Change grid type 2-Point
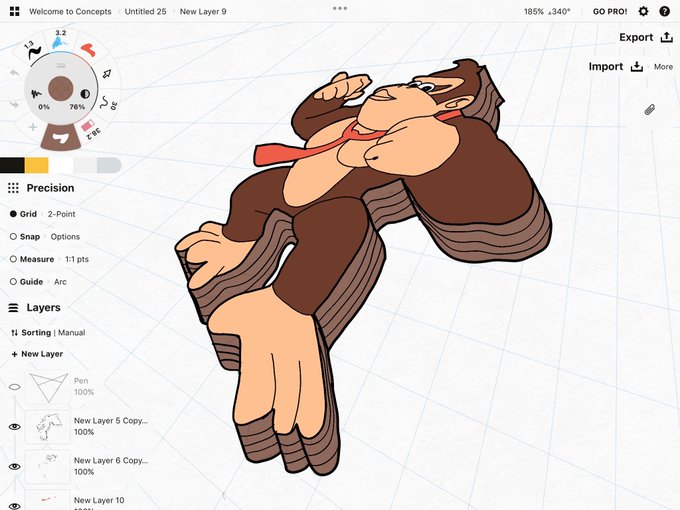The image size is (680, 510). (62, 214)
